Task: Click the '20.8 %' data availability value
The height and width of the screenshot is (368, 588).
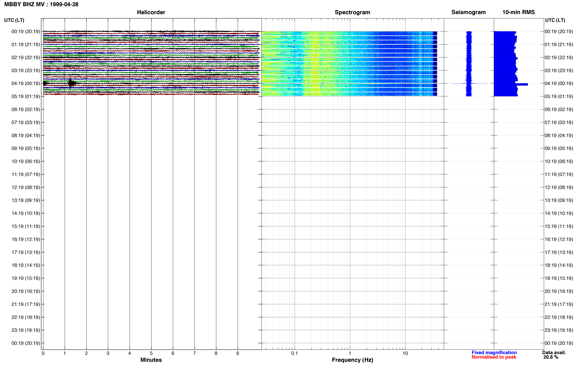Action: [x=551, y=357]
